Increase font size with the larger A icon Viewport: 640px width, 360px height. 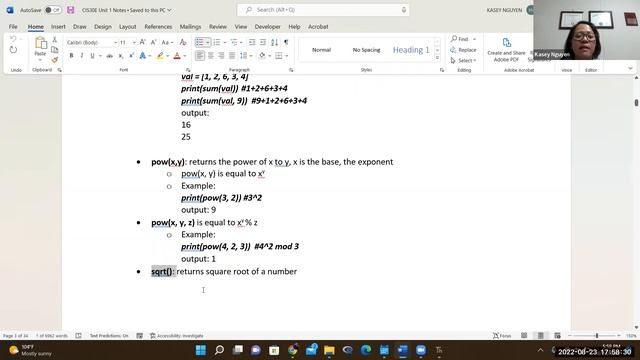click(x=142, y=42)
